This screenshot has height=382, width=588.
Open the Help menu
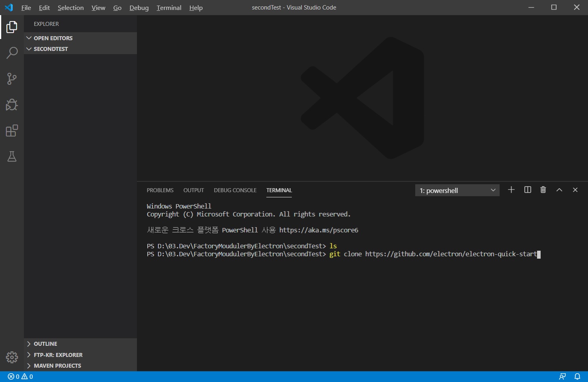(196, 8)
